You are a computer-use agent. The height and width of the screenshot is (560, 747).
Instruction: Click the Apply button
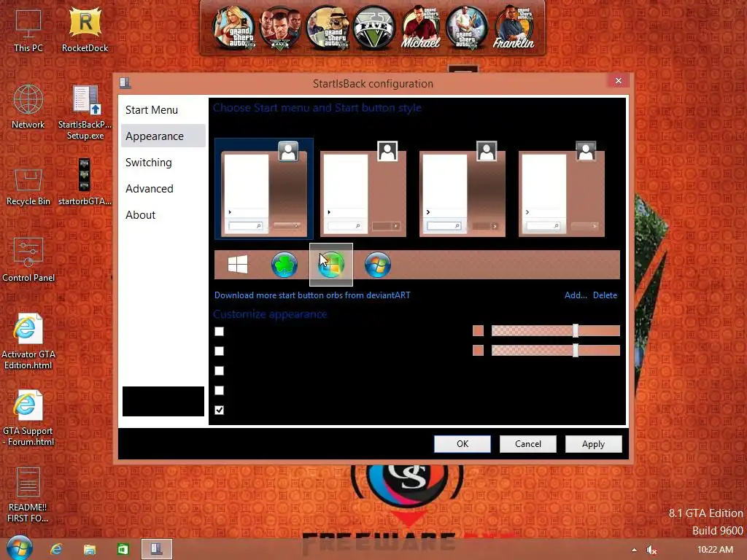[x=593, y=444]
